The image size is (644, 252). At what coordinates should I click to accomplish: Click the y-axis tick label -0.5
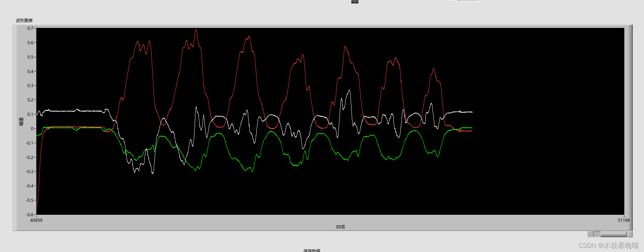point(29,200)
